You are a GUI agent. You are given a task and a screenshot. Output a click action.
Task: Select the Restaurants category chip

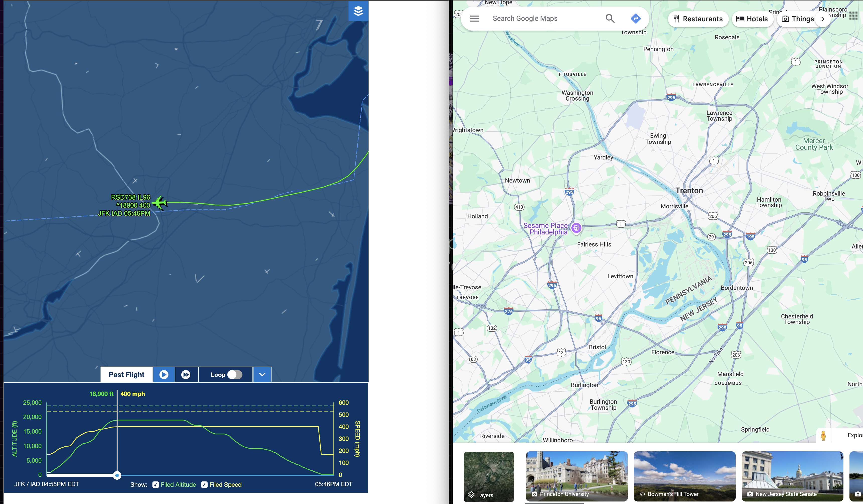click(x=698, y=19)
